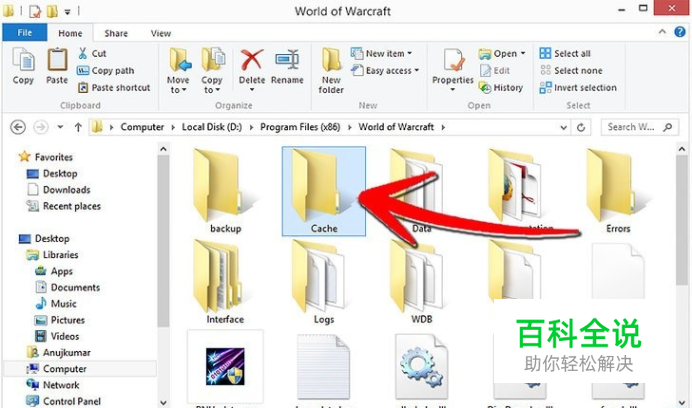692x408 pixels.
Task: Click Computer in the address bar
Action: (x=142, y=127)
